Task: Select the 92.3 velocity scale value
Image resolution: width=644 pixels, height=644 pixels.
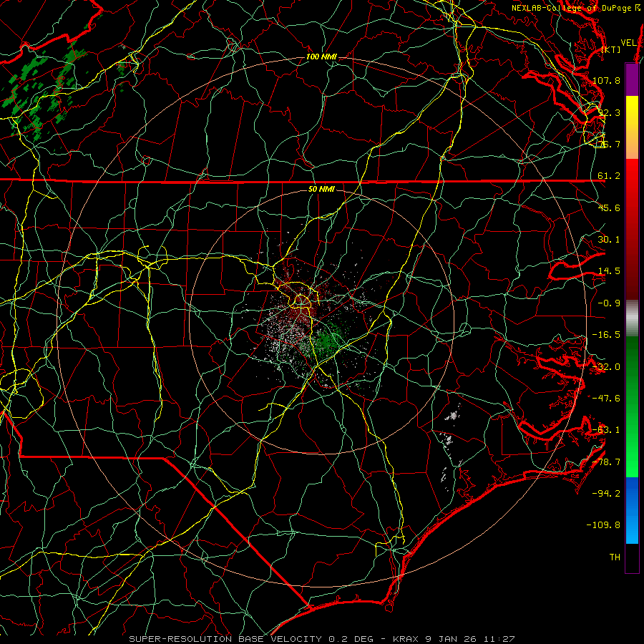Action: [609, 112]
